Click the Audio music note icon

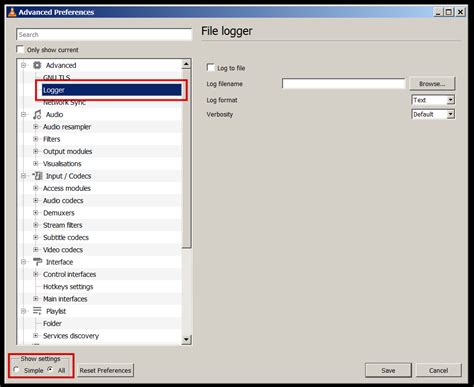(x=37, y=114)
